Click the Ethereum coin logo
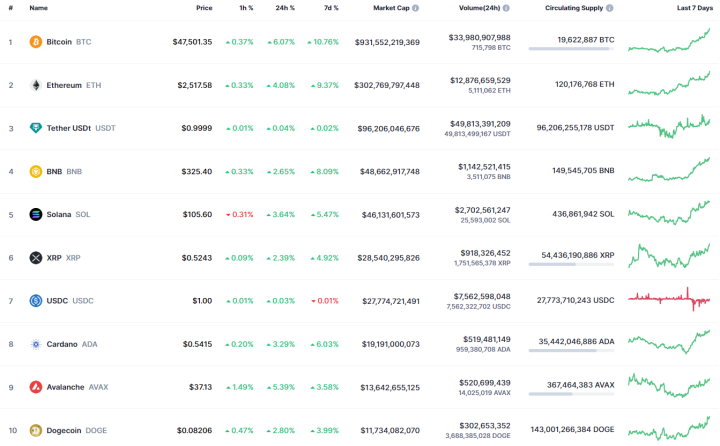Viewport: 720px width, 446px height. (36, 85)
